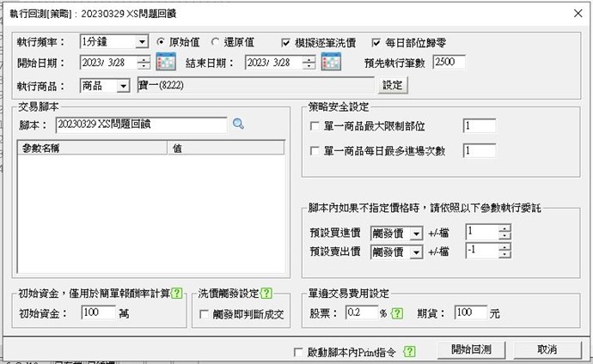
Task: Open the start date calendar picker icon
Action: coord(166,62)
